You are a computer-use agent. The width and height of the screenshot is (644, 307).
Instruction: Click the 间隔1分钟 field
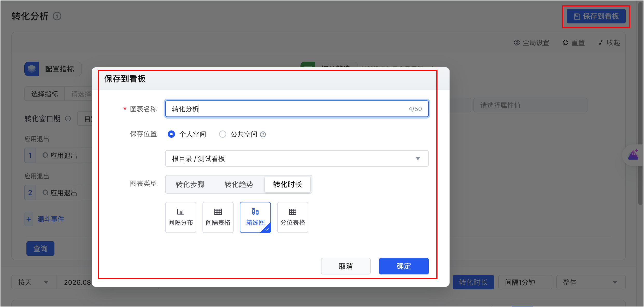525,282
